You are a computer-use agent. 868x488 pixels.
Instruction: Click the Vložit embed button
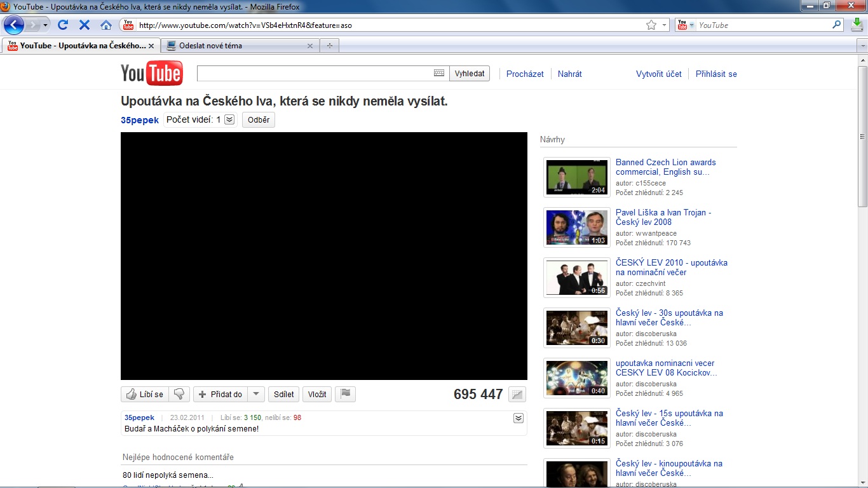pos(317,394)
